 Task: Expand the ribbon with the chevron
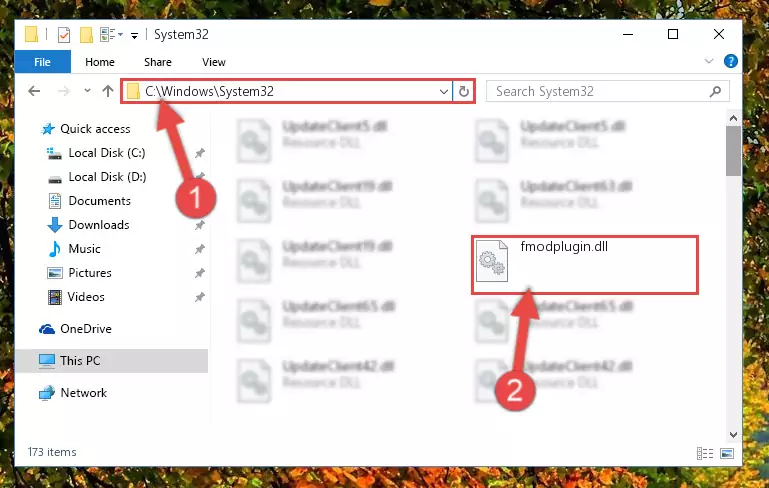pos(709,61)
